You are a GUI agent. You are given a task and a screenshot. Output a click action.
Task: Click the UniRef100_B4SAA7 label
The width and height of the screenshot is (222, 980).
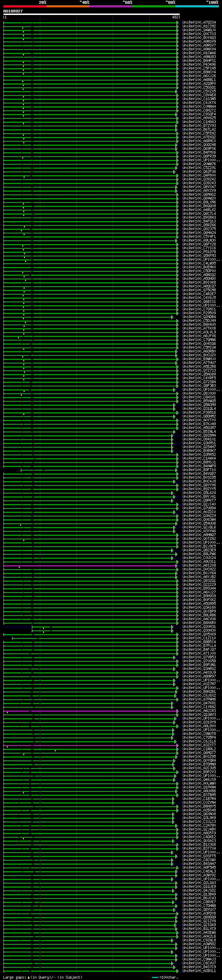pos(199,864)
